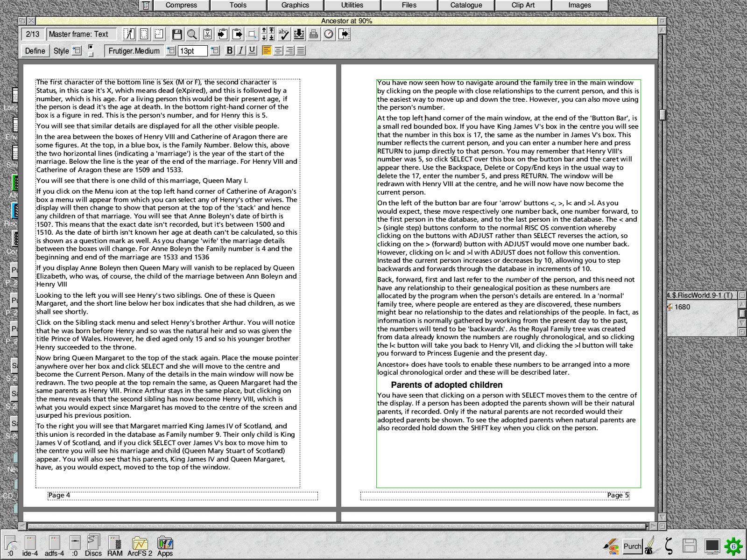Open the magnifying glass Find tool
The image size is (747, 560).
pos(192,34)
